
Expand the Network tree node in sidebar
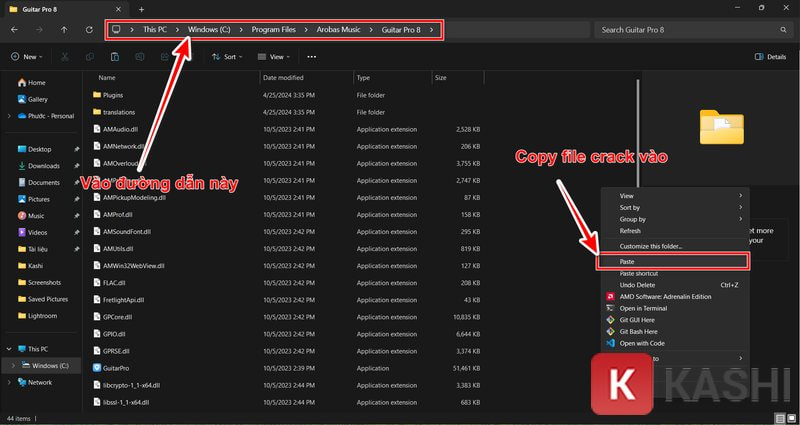(x=10, y=382)
